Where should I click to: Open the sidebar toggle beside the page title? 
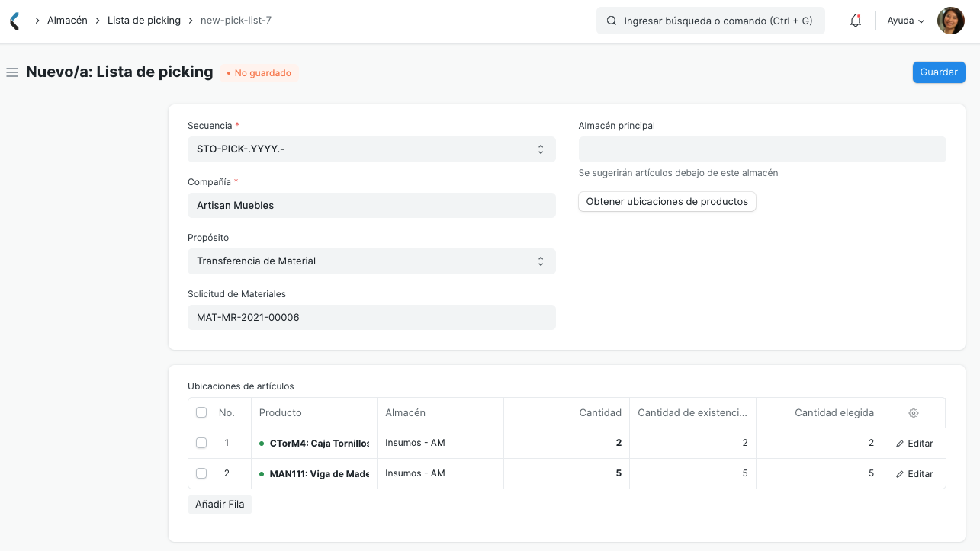tap(11, 72)
